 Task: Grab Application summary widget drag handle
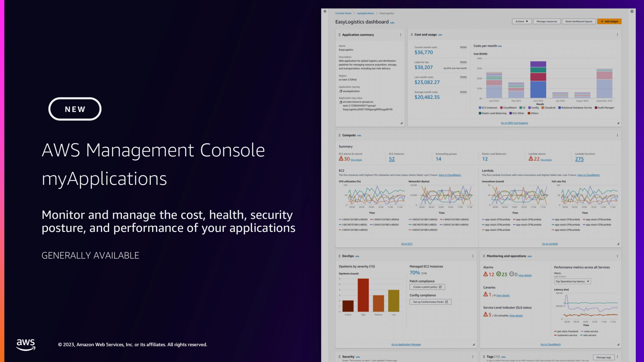339,35
